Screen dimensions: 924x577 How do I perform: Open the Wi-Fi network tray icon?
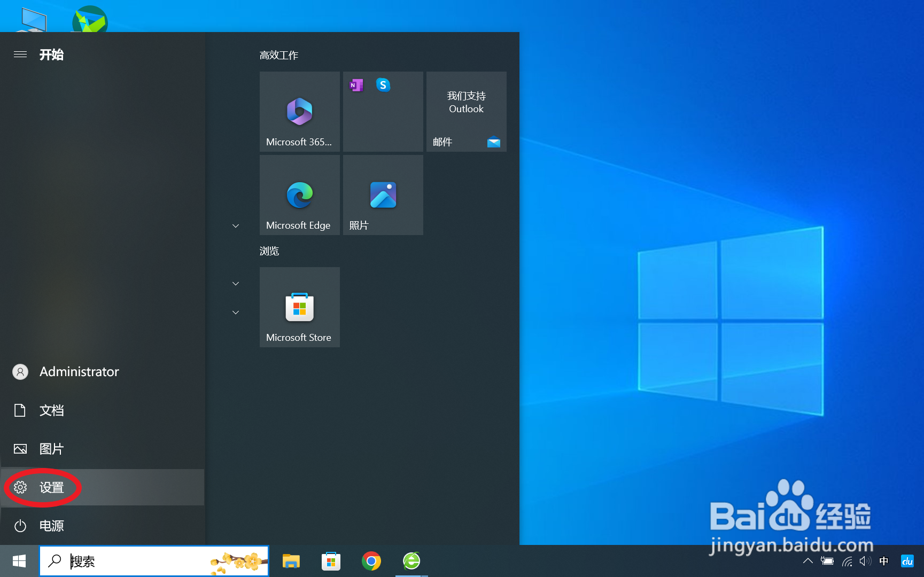click(x=847, y=561)
